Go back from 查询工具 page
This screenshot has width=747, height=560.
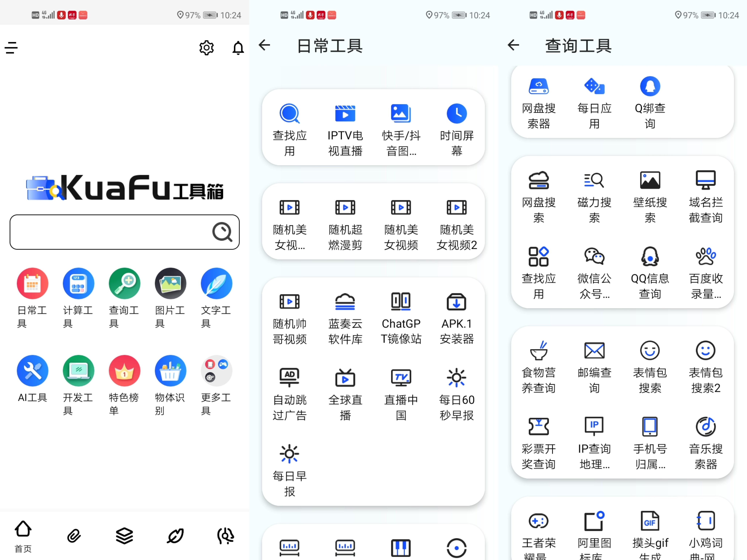coord(513,45)
